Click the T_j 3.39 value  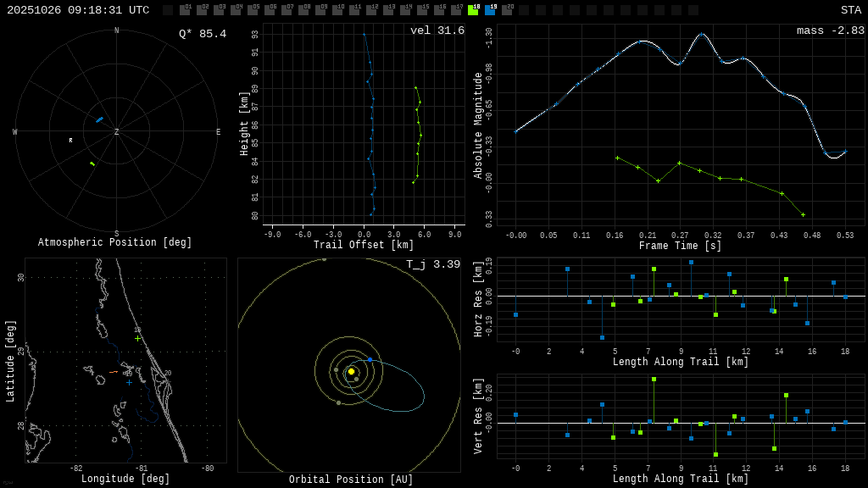click(433, 264)
